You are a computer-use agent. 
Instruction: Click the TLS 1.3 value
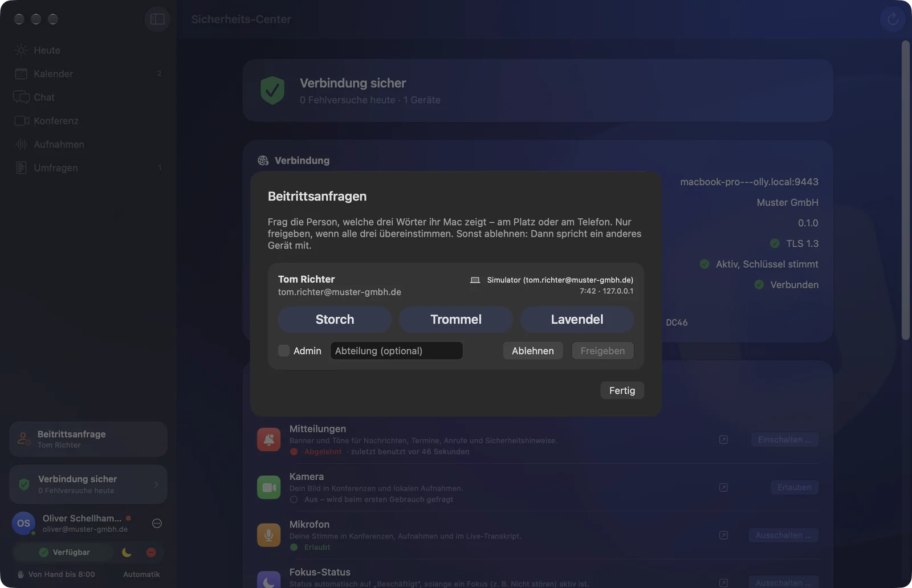pos(802,244)
